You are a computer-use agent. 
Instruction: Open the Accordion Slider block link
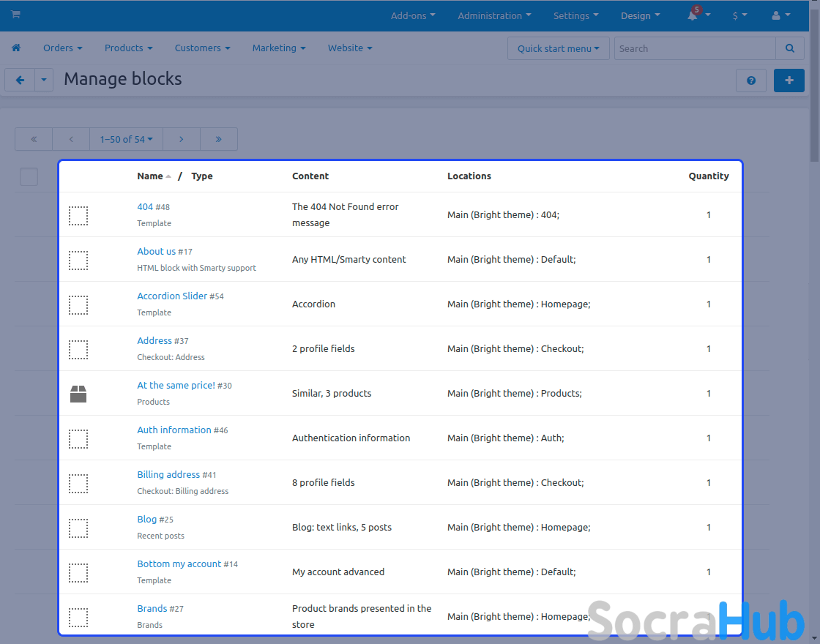pos(172,296)
